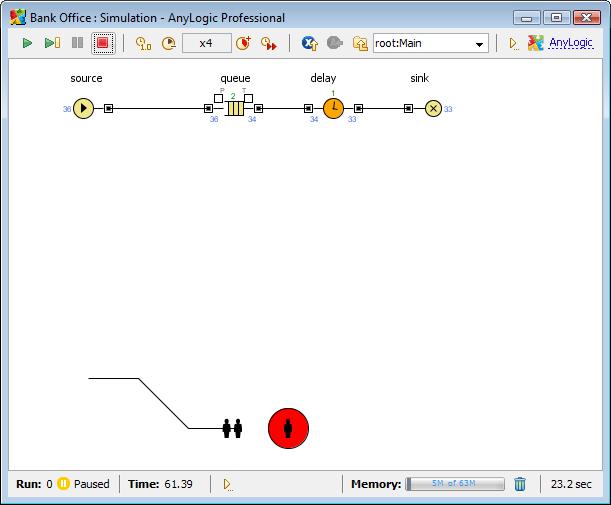Click the 'delay' label text
This screenshot has height=505, width=611.
(323, 78)
